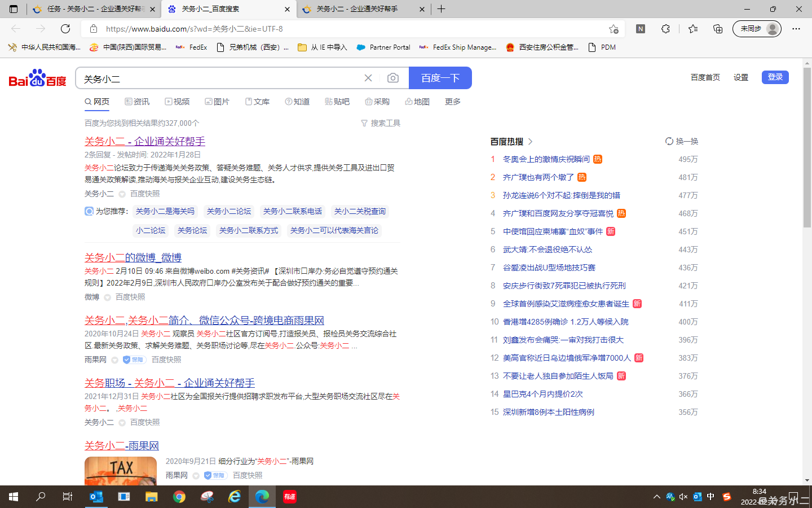Open 搜索工具 filter options
The image size is (812, 508).
click(381, 123)
